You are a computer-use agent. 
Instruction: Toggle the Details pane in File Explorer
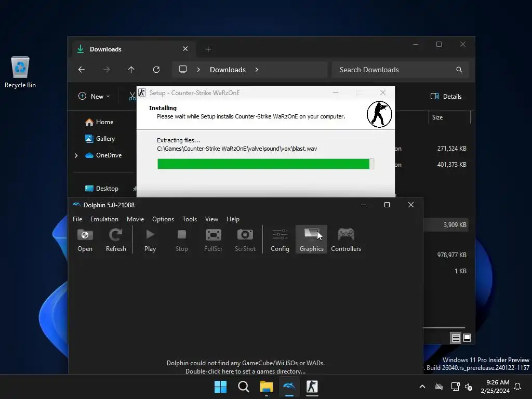click(x=446, y=96)
